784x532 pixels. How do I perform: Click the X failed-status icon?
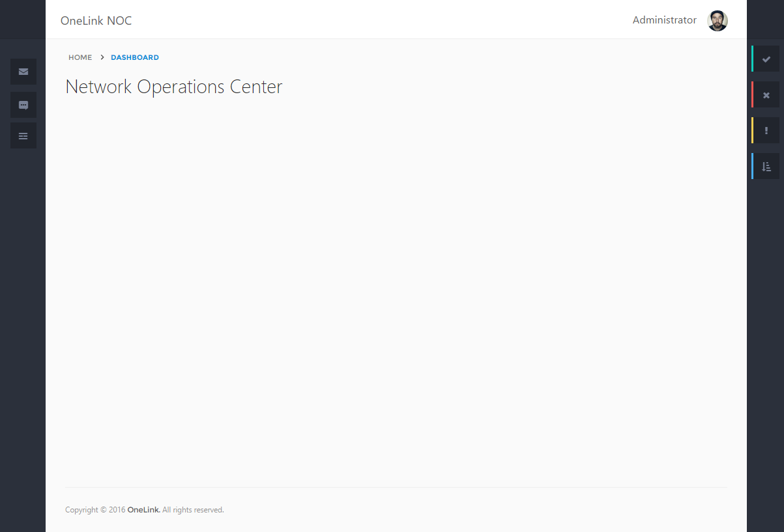[x=766, y=94]
